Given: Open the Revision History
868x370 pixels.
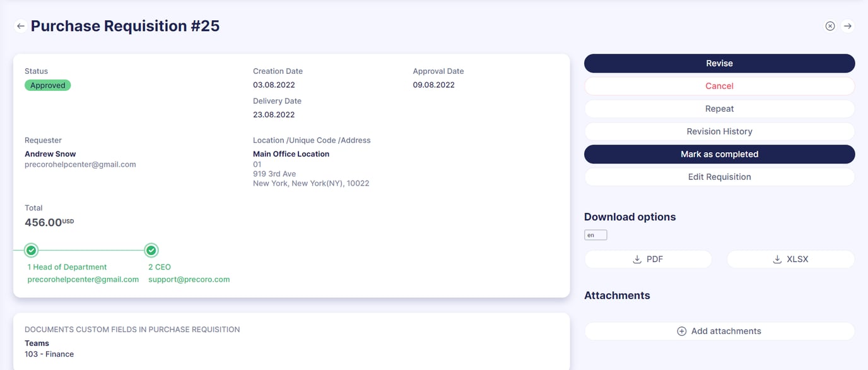Looking at the screenshot, I should [719, 131].
